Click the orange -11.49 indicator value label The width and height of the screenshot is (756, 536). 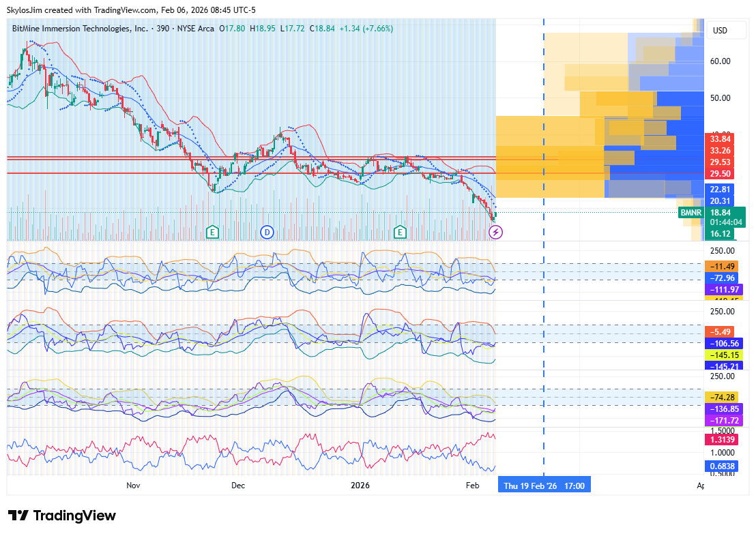pos(722,266)
